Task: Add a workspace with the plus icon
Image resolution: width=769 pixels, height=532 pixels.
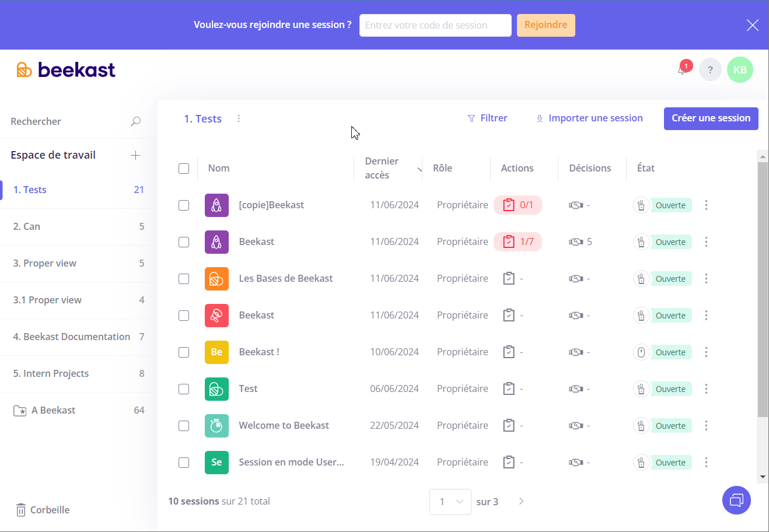Action: [135, 155]
